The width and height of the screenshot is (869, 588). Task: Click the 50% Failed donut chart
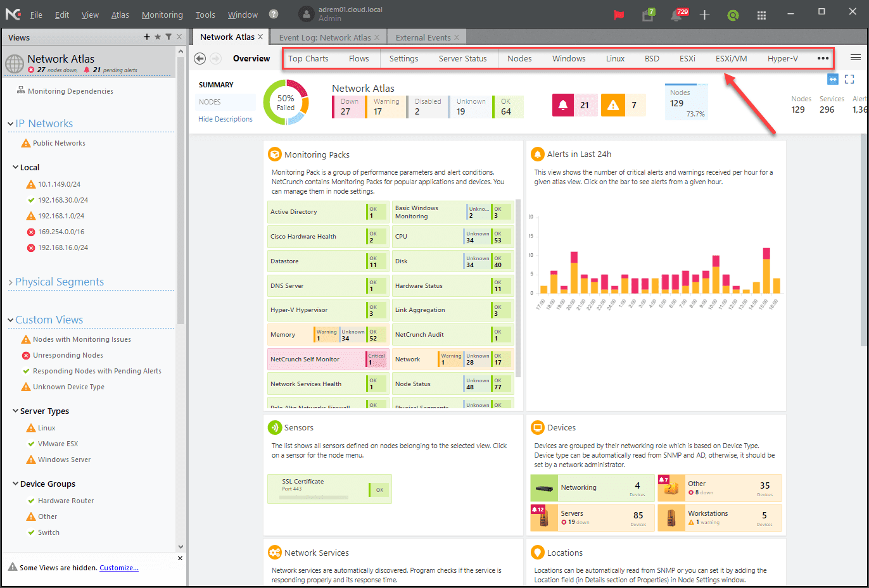(286, 102)
